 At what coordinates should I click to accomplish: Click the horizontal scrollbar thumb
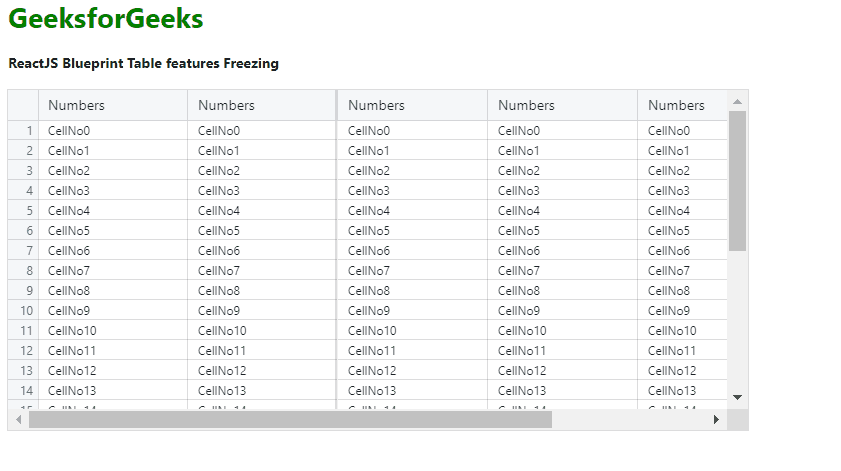pos(290,420)
